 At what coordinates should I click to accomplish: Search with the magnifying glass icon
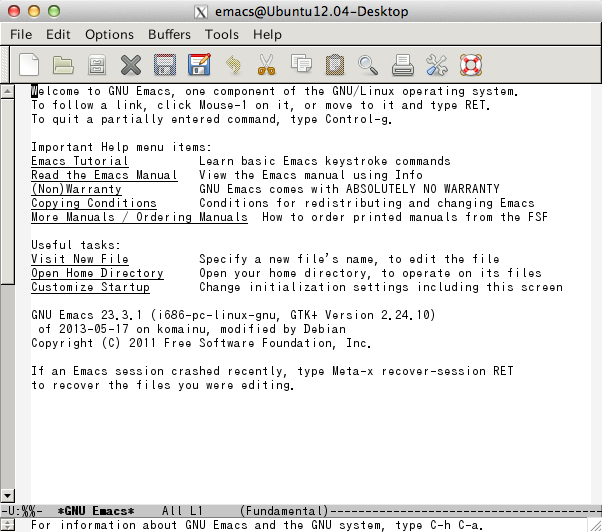click(368, 65)
